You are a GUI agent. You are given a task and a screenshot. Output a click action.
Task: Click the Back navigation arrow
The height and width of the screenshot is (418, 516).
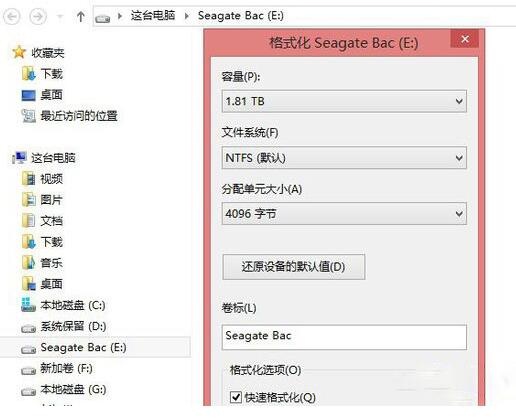tap(12, 16)
